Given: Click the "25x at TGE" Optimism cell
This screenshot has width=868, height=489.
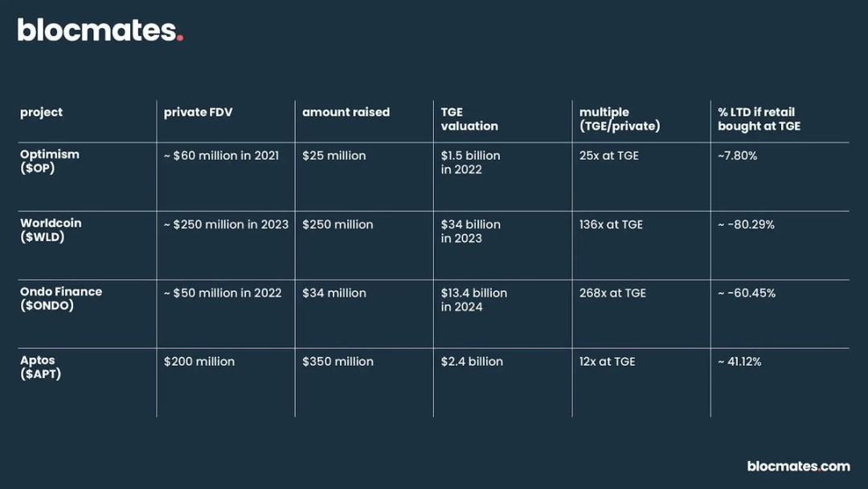Looking at the screenshot, I should coord(608,156).
